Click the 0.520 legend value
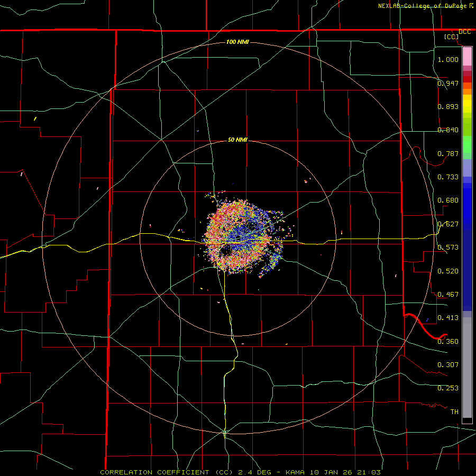Screen dimensions: 476x476 448,271
